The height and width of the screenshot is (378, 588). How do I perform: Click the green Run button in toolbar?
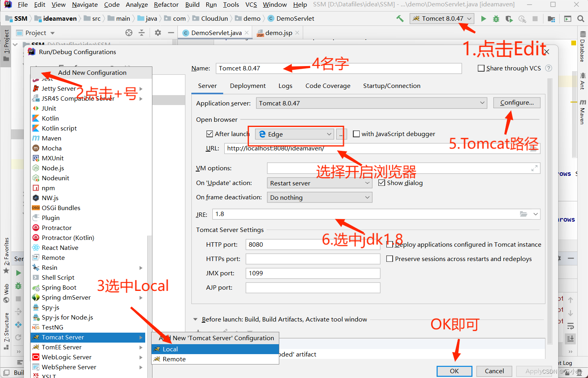coord(483,19)
